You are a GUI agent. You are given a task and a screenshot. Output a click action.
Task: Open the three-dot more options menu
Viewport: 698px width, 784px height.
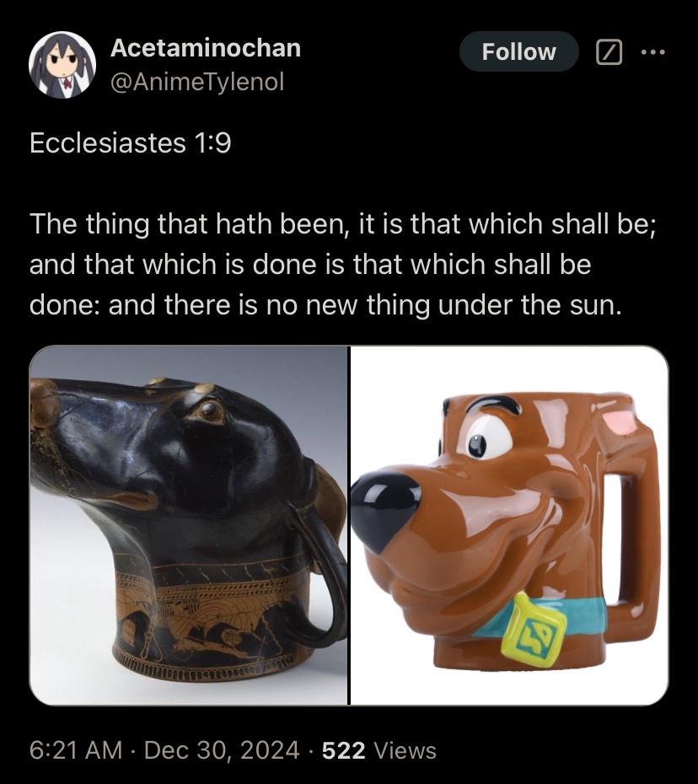tap(653, 52)
